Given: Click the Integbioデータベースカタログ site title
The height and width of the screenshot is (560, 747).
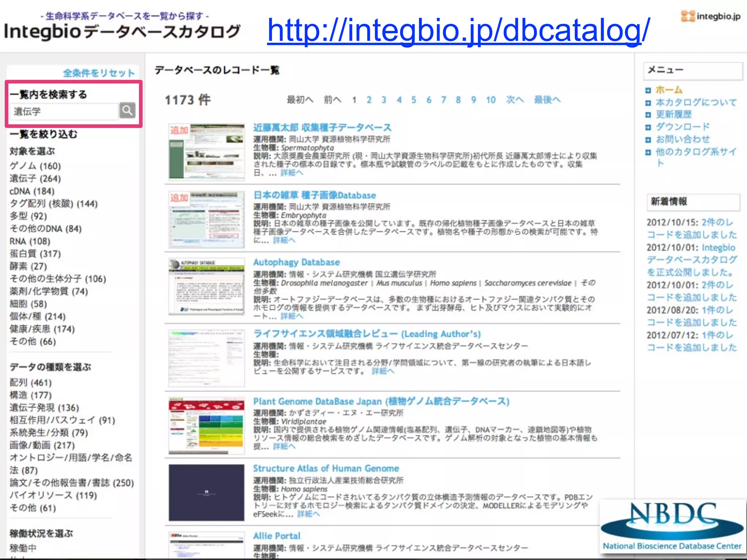Looking at the screenshot, I should click(x=122, y=32).
